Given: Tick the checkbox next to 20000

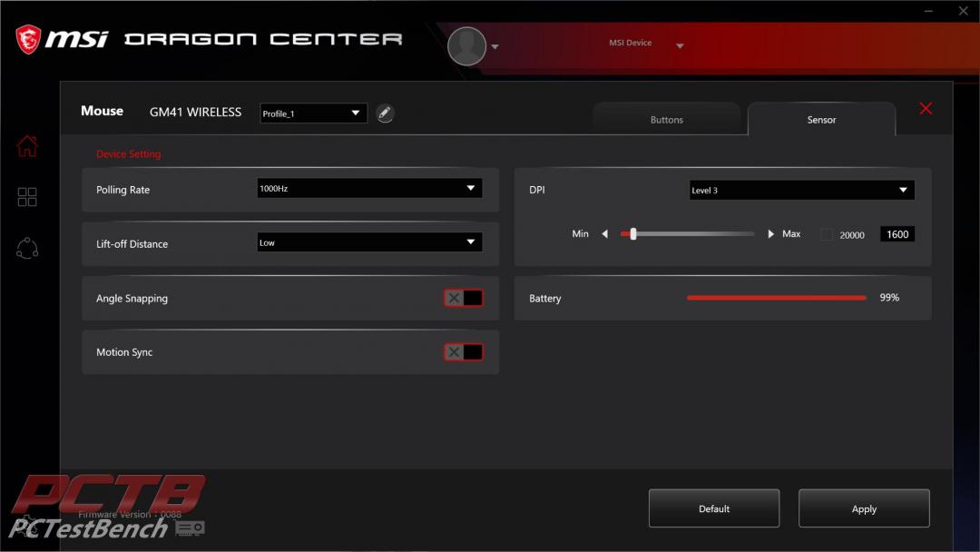Looking at the screenshot, I should point(827,234).
